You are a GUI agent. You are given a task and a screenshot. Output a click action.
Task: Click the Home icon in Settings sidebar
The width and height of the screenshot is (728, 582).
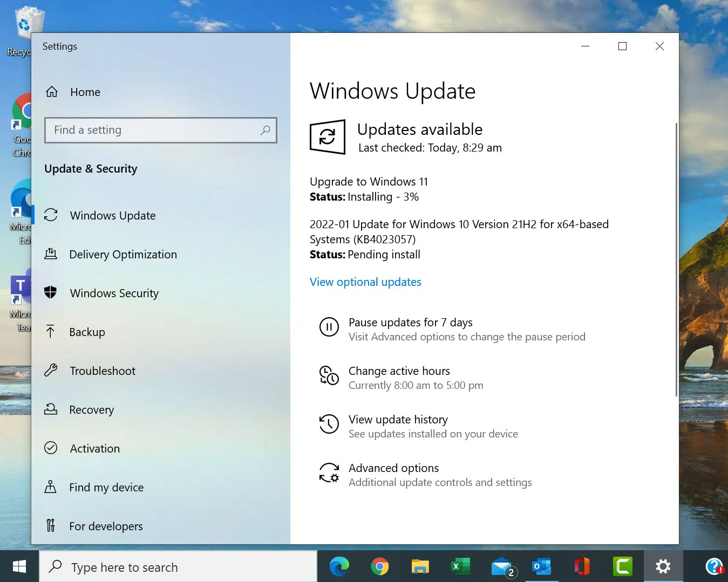52,92
